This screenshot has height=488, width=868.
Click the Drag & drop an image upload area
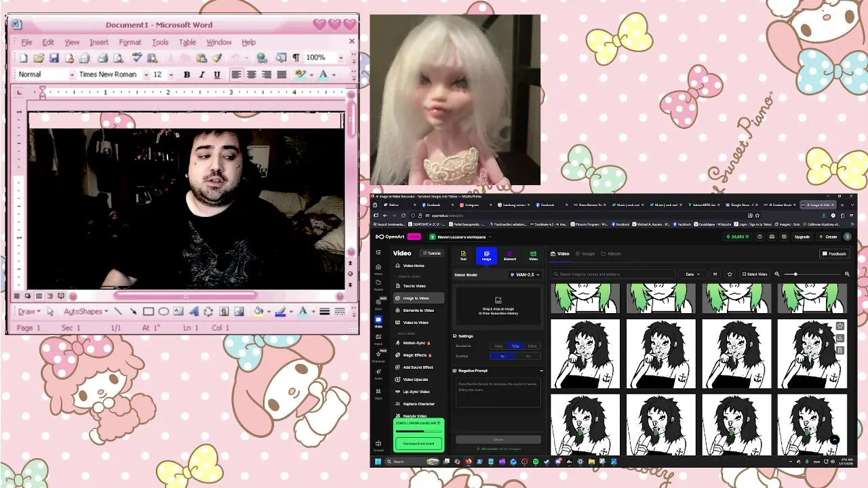[x=498, y=306]
